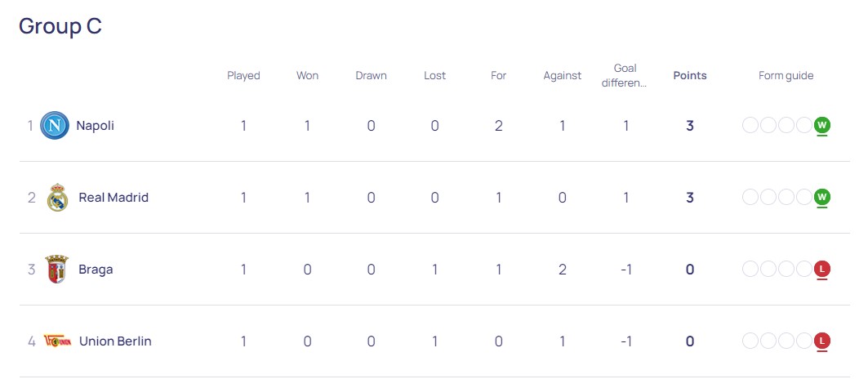Screen dimensions: 868x388
Task: Click Union Berlin's red L form badge
Action: 822,341
